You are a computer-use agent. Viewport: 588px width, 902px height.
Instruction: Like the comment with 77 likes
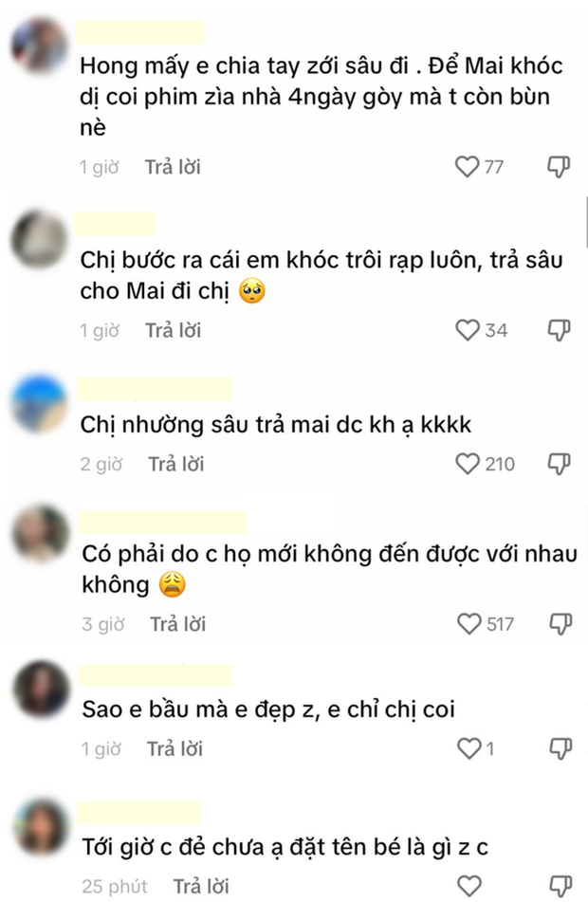pyautogui.click(x=467, y=167)
